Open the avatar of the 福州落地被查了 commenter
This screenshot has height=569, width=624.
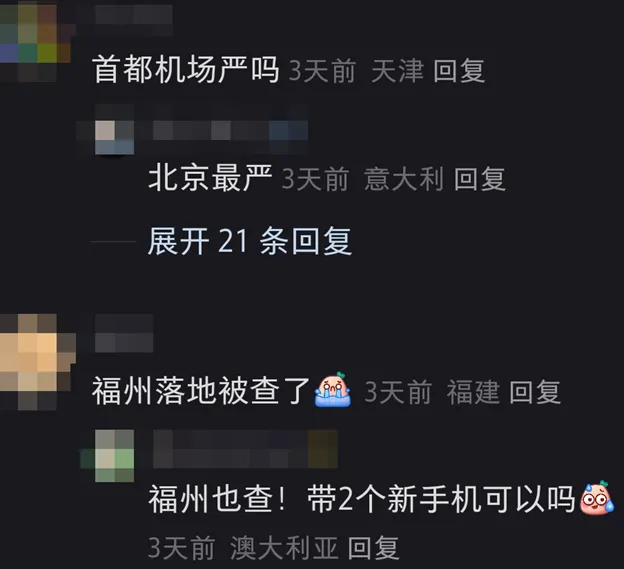click(x=37, y=361)
